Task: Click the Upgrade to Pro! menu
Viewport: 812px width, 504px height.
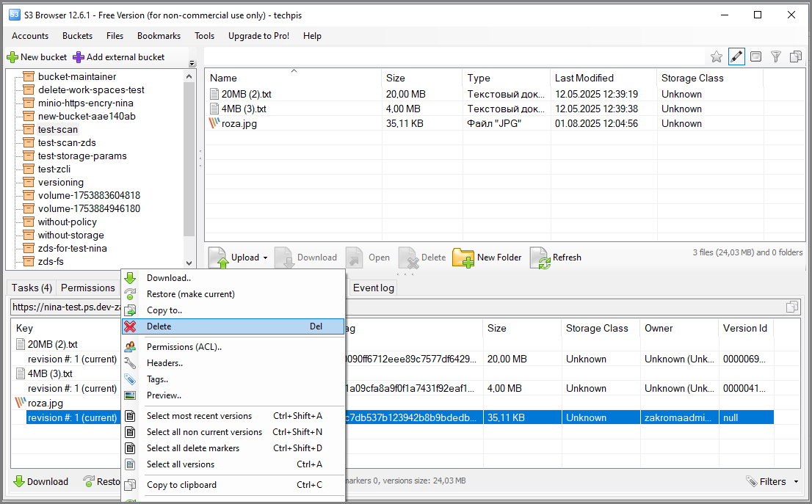Action: (258, 36)
